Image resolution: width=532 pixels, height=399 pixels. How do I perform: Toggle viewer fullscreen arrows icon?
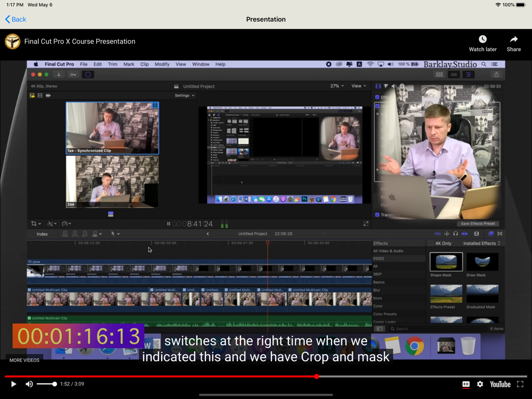366,223
